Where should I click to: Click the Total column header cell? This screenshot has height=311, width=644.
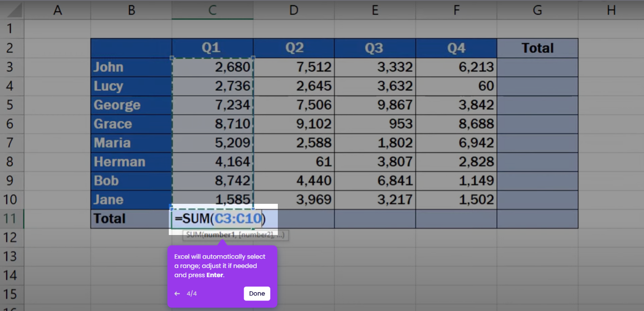(x=537, y=48)
